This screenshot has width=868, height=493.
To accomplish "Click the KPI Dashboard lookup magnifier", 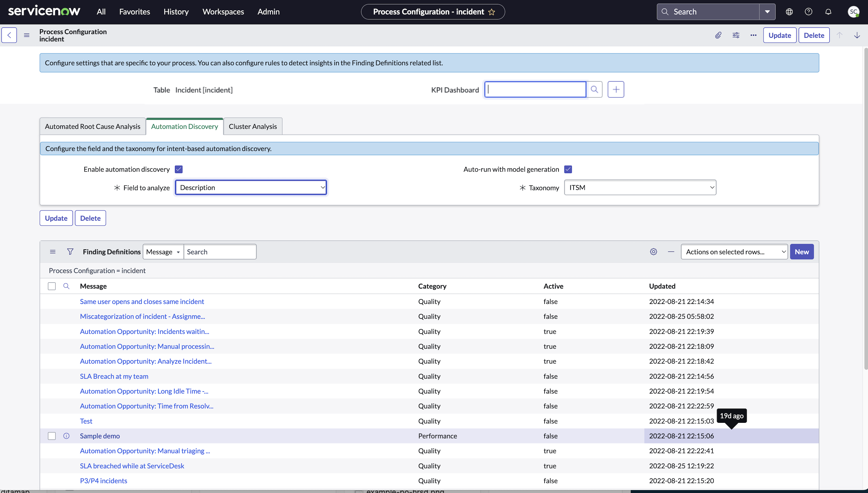I will coord(594,89).
